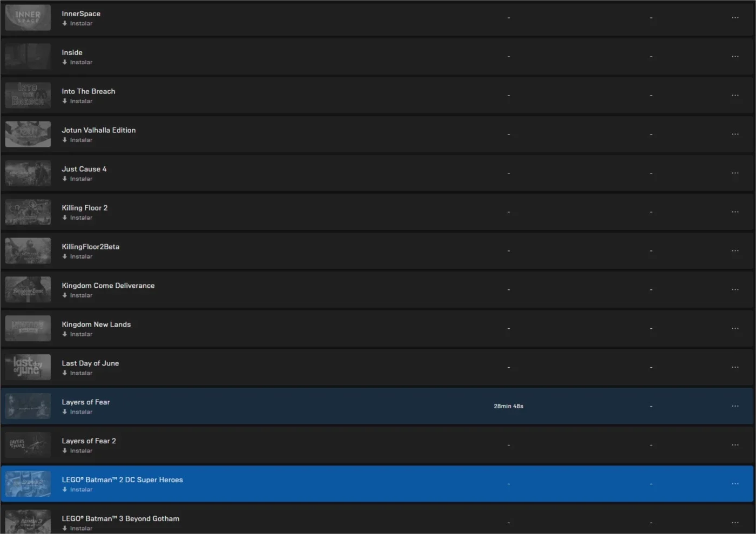Open the three-dot menu for InnerSpace
756x534 pixels.
click(735, 18)
